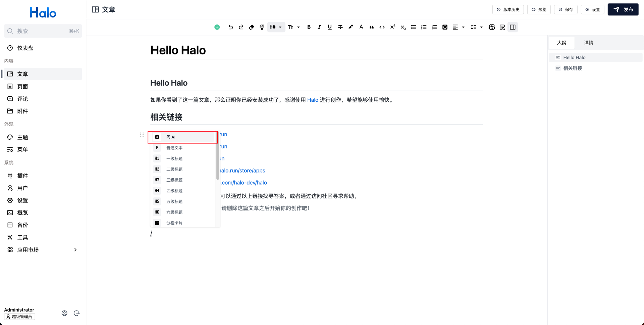This screenshot has width=644, height=325.
Task: Insert a task checklist
Action: [434, 27]
